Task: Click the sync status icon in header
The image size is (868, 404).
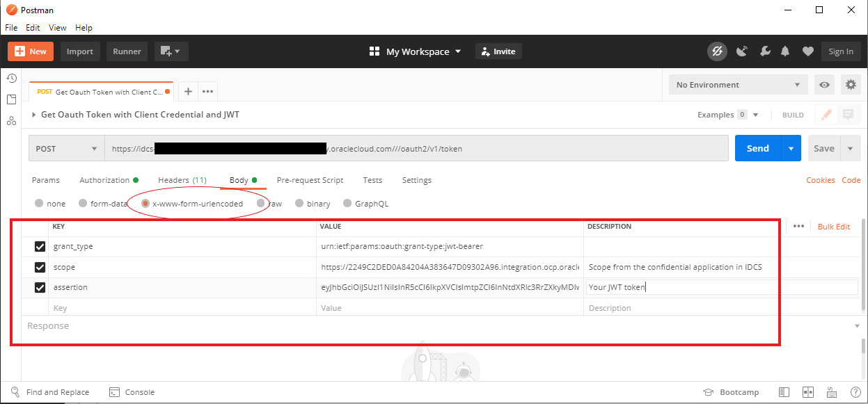Action: pyautogui.click(x=717, y=51)
